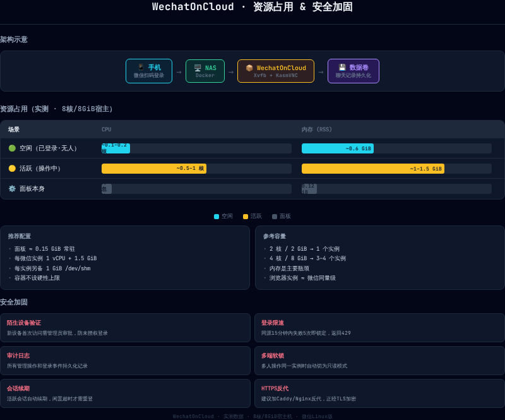Image resolution: width=505 pixels, height=420 pixels.
Task: Click the CPU column header
Action: tap(106, 129)
